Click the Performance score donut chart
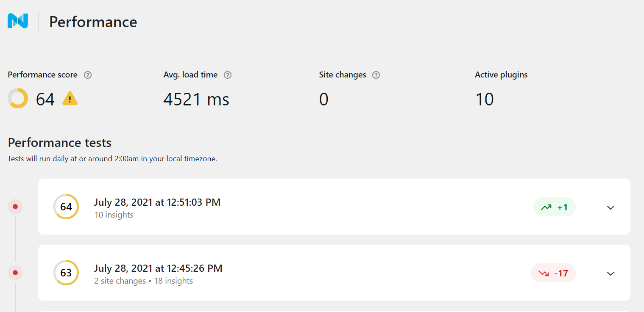The image size is (644, 312). (x=18, y=98)
